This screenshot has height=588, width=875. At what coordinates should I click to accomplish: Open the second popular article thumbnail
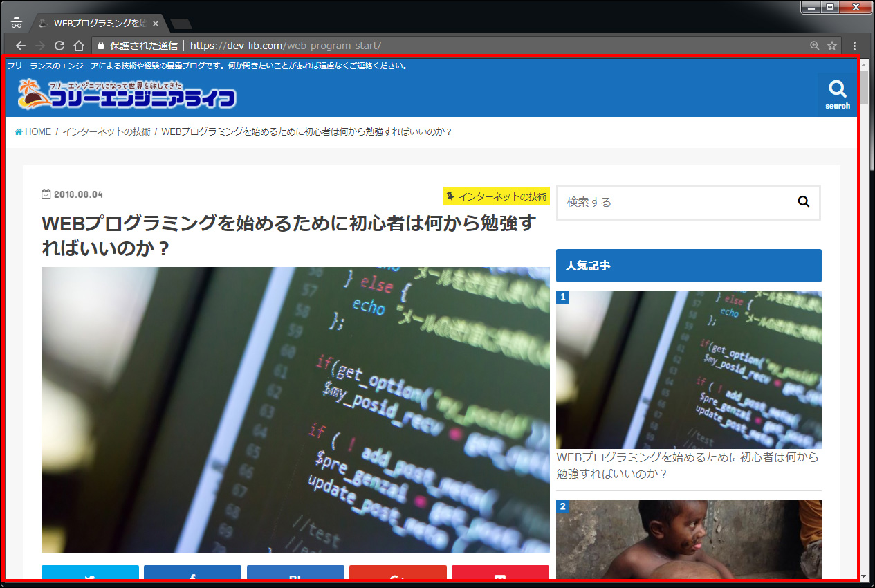pyautogui.click(x=688, y=539)
